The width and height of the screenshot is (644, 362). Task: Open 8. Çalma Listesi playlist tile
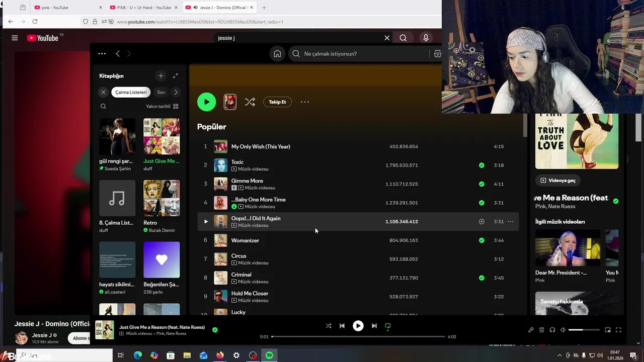click(x=117, y=198)
